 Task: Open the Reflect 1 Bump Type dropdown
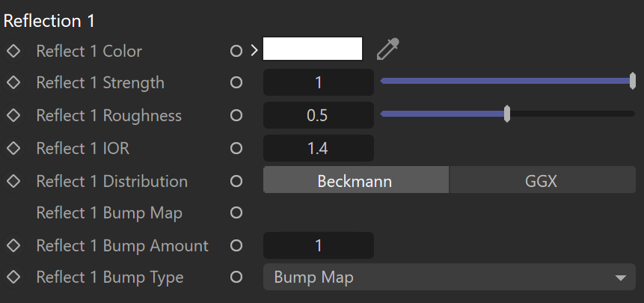click(x=450, y=277)
